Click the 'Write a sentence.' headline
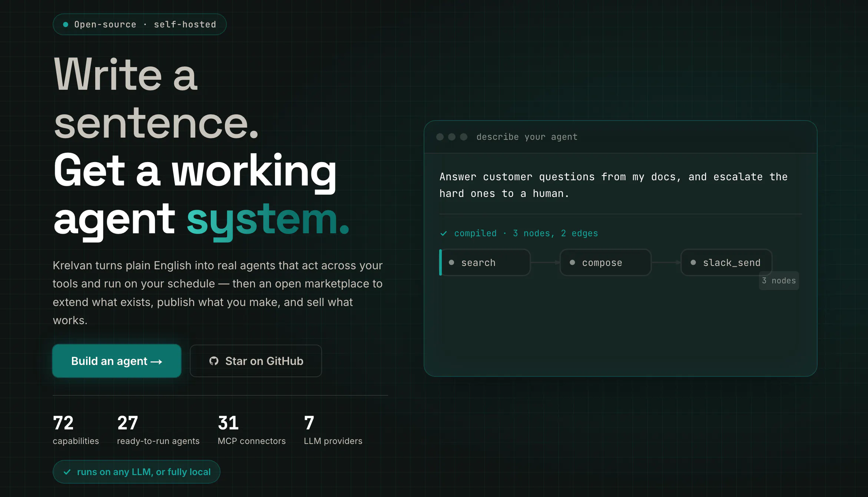 point(156,99)
